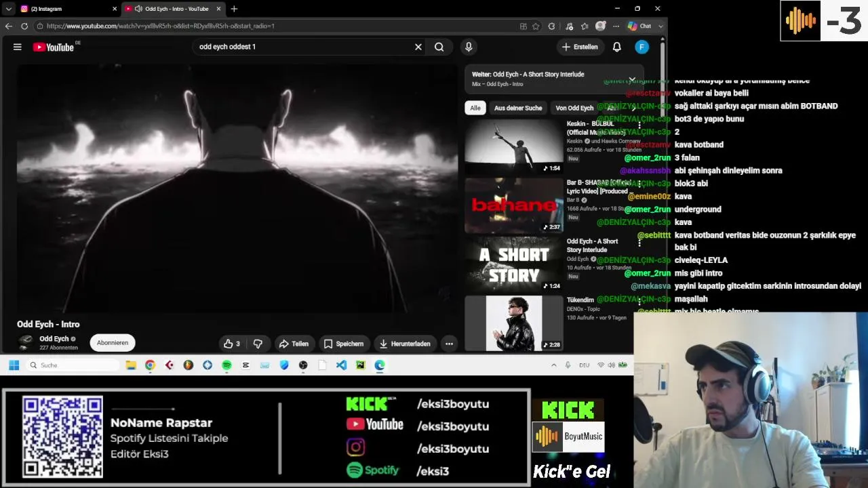
Task: Start voice search with the microphone
Action: [469, 47]
